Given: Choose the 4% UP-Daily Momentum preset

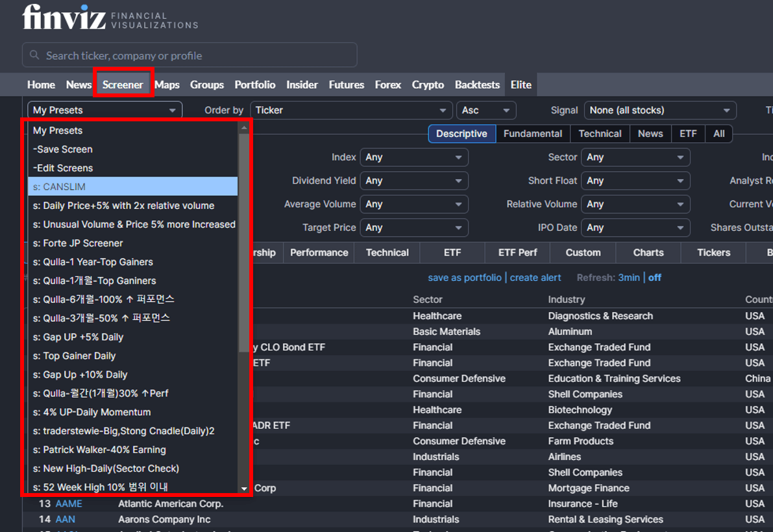Looking at the screenshot, I should click(132, 412).
